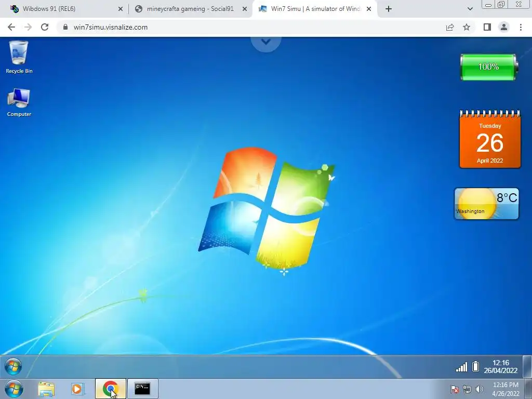
Task: Click the simulator Start orb button
Action: (13, 367)
